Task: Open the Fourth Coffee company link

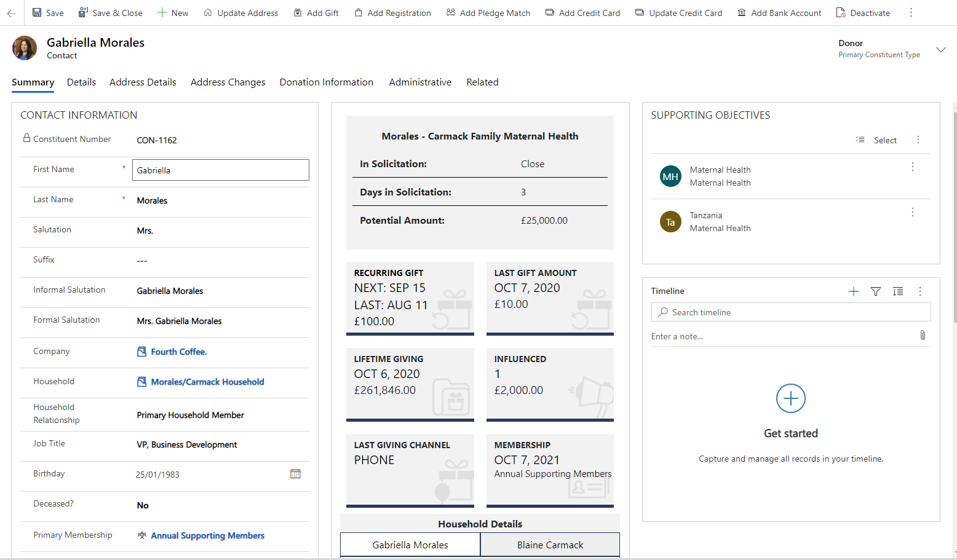Action: 178,351
